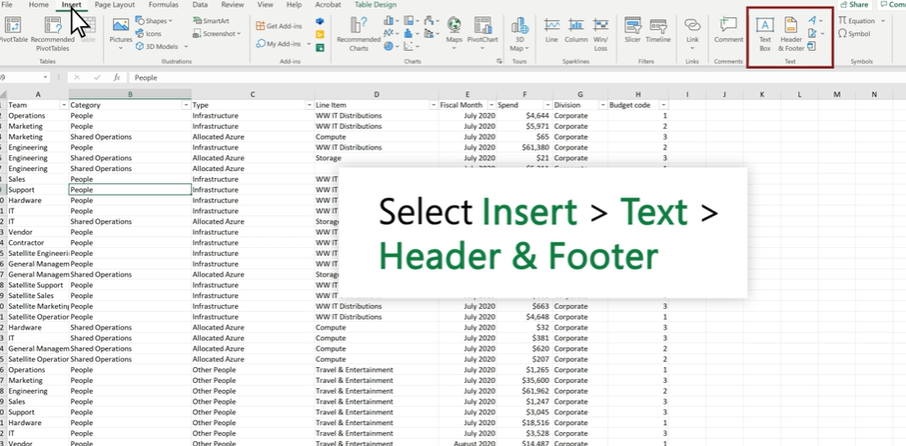Click the Visio Data Visualizer add-in icon
Screen dimensions: 906x446
(x=320, y=21)
